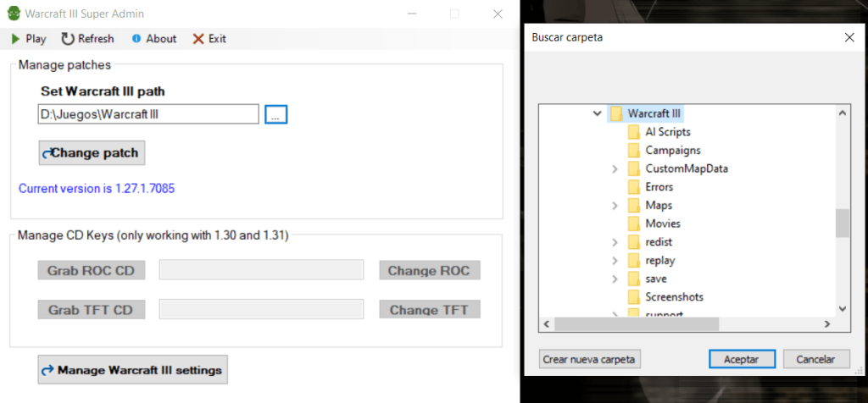This screenshot has width=868, height=403.
Task: Click Grab ROC CD button
Action: [92, 270]
